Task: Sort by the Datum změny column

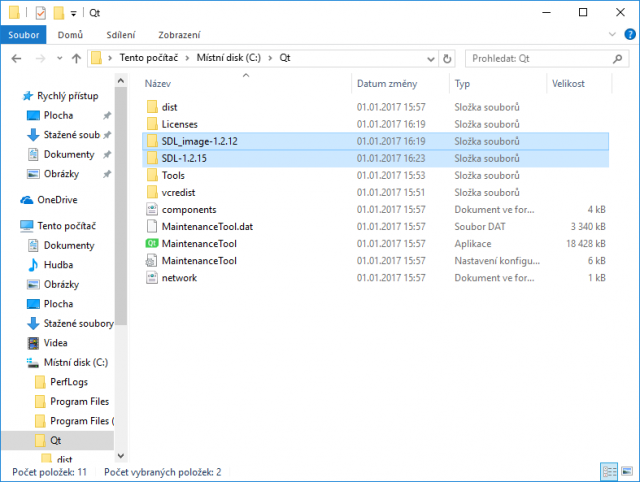Action: pos(387,84)
